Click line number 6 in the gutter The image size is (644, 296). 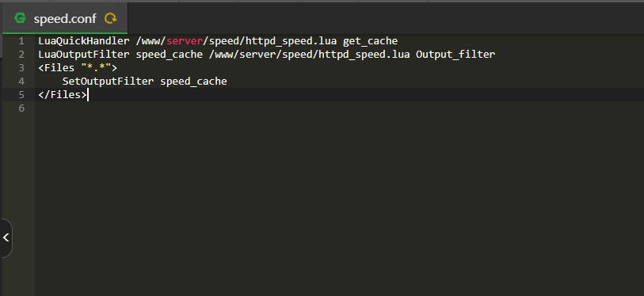[21, 108]
